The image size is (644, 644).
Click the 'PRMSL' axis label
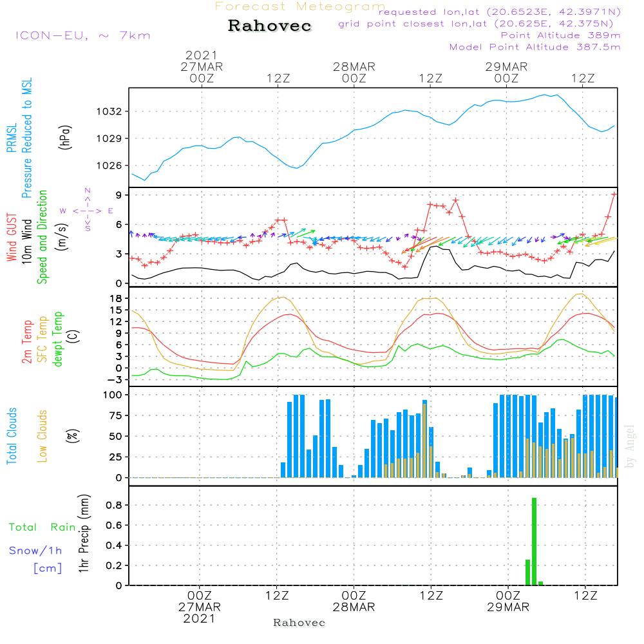(x=12, y=138)
